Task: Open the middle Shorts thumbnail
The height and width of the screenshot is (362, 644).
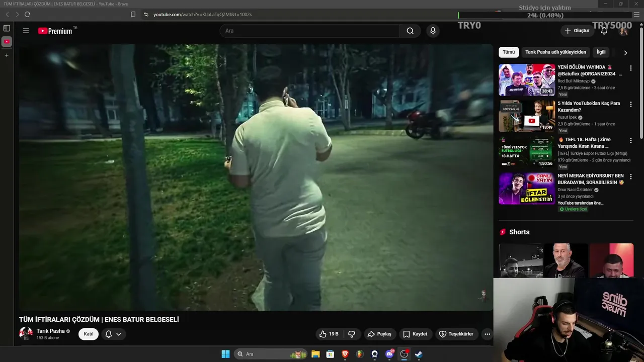Action: [566, 260]
